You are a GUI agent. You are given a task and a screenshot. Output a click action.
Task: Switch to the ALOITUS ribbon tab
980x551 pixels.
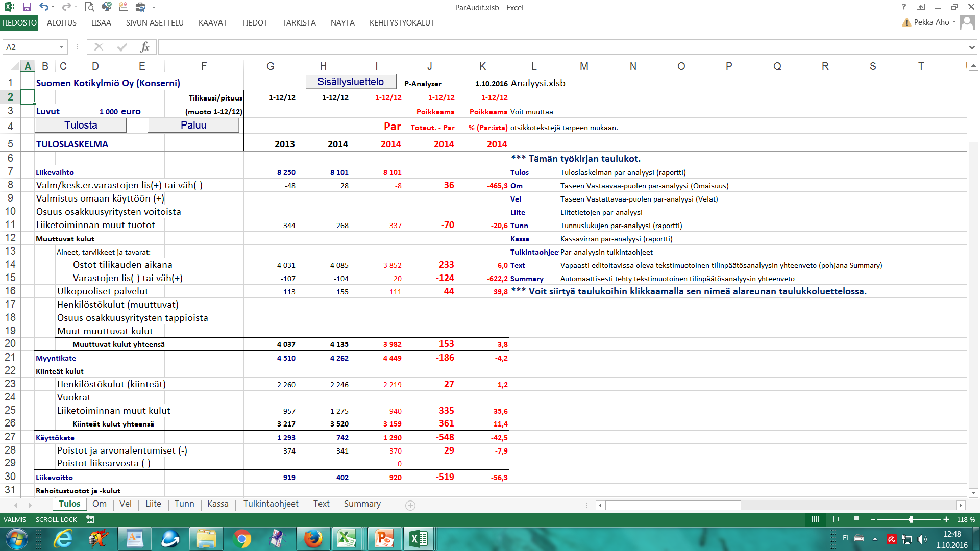[62, 23]
